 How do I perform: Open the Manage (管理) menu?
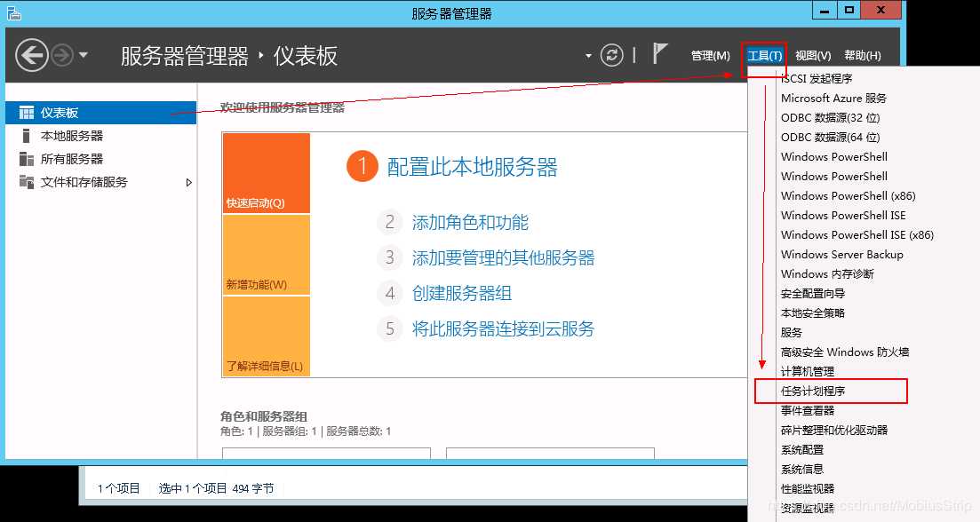[x=710, y=56]
